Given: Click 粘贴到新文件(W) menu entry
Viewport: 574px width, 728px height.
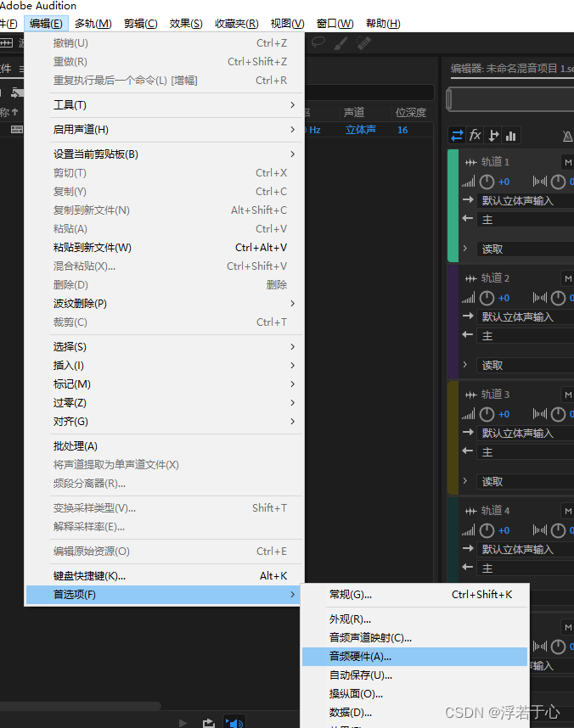Looking at the screenshot, I should pos(165,248).
